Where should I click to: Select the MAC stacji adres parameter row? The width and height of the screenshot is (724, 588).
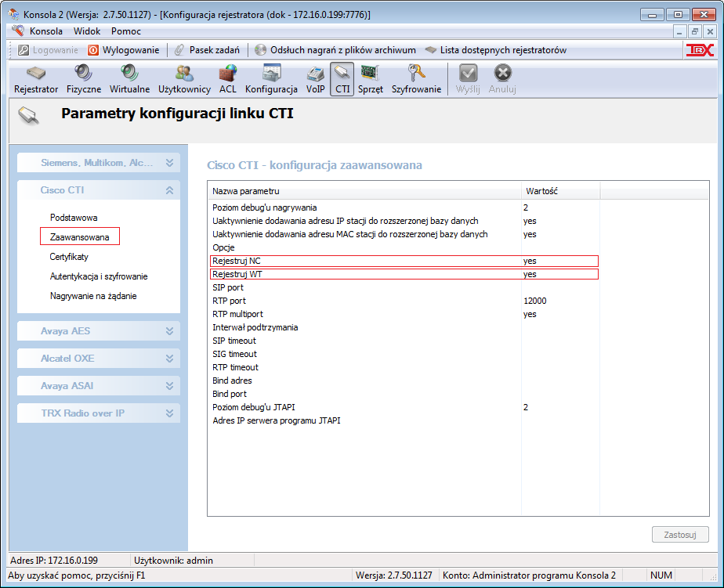click(404, 234)
